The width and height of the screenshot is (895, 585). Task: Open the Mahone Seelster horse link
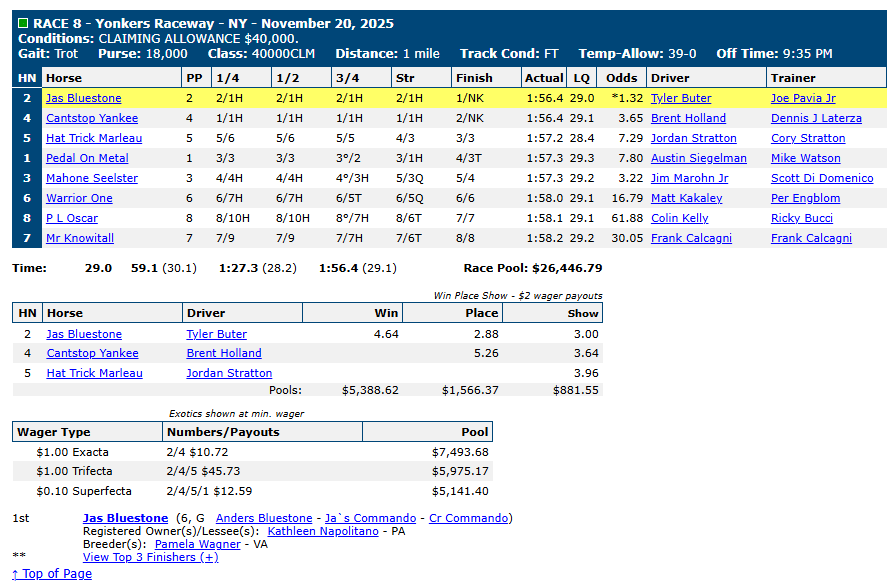pyautogui.click(x=91, y=178)
